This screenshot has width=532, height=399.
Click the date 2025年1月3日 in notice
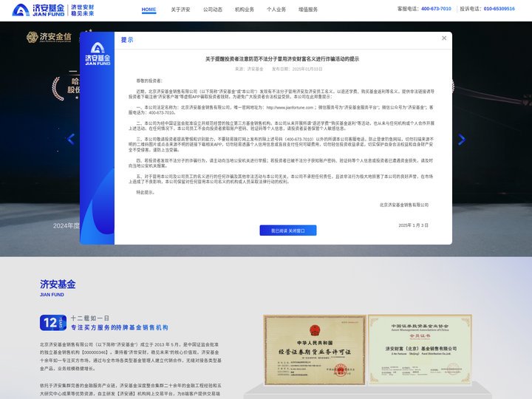(x=413, y=225)
